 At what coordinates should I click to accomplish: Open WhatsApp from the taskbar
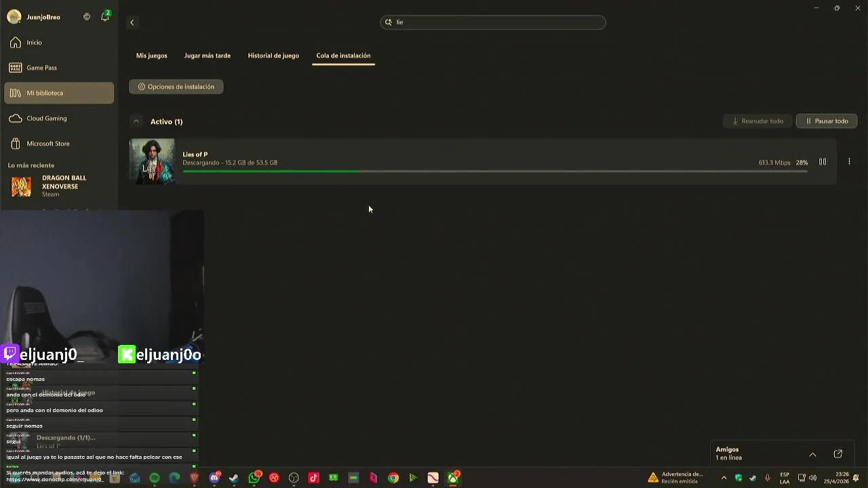[254, 478]
